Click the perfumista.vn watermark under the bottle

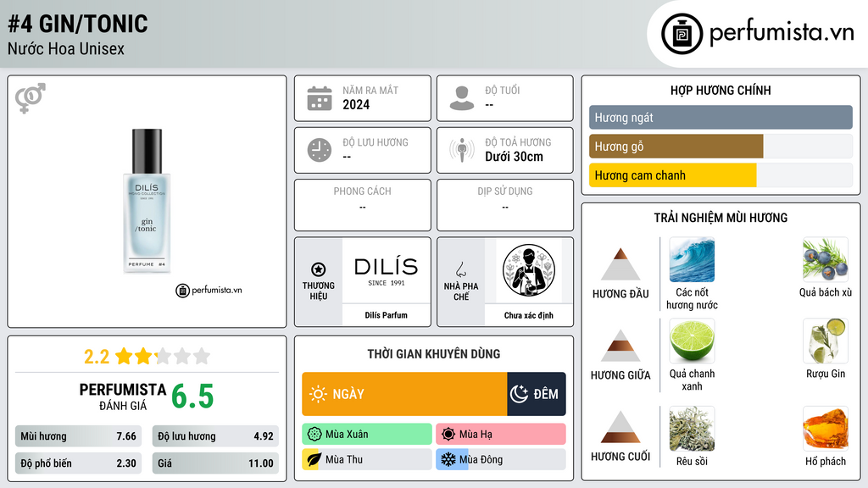pyautogui.click(x=209, y=290)
